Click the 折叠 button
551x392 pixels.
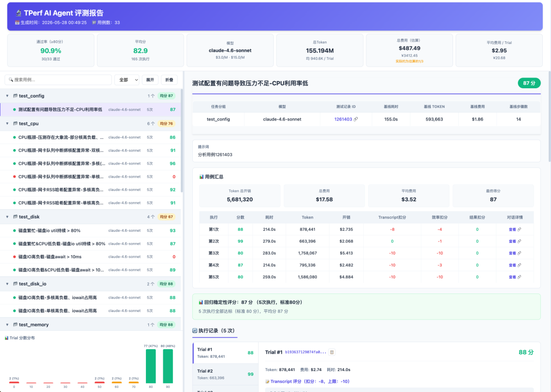pos(169,80)
